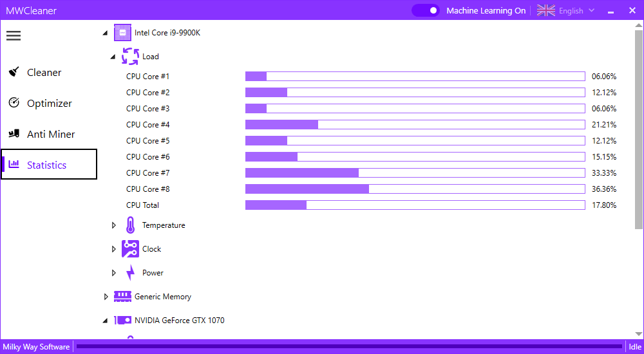Select the CPU Core #3 row label
Viewport: 644px width, 354px height.
(148, 108)
